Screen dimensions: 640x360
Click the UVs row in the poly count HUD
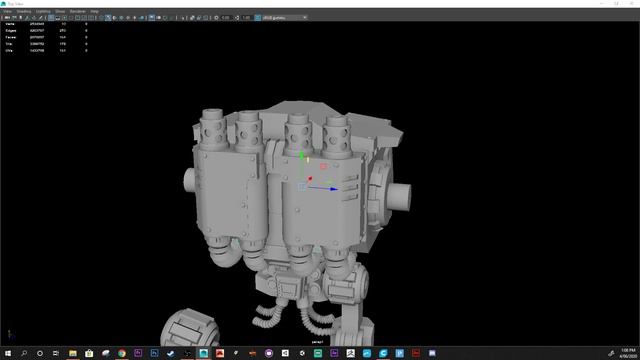46,51
